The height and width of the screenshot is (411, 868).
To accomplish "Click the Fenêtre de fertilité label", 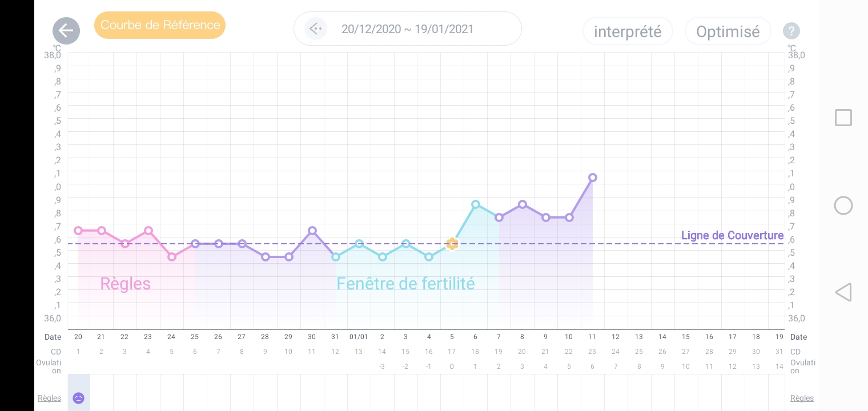I will tap(405, 284).
